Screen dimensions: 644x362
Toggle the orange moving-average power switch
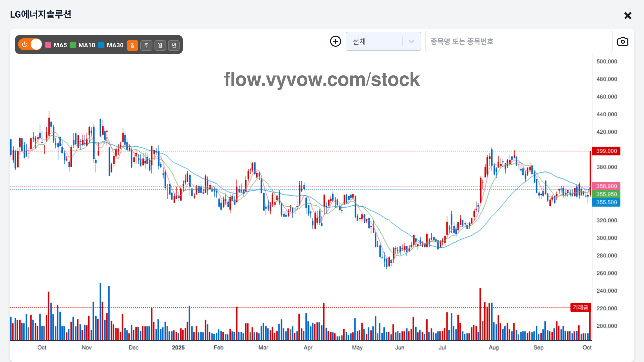click(30, 44)
